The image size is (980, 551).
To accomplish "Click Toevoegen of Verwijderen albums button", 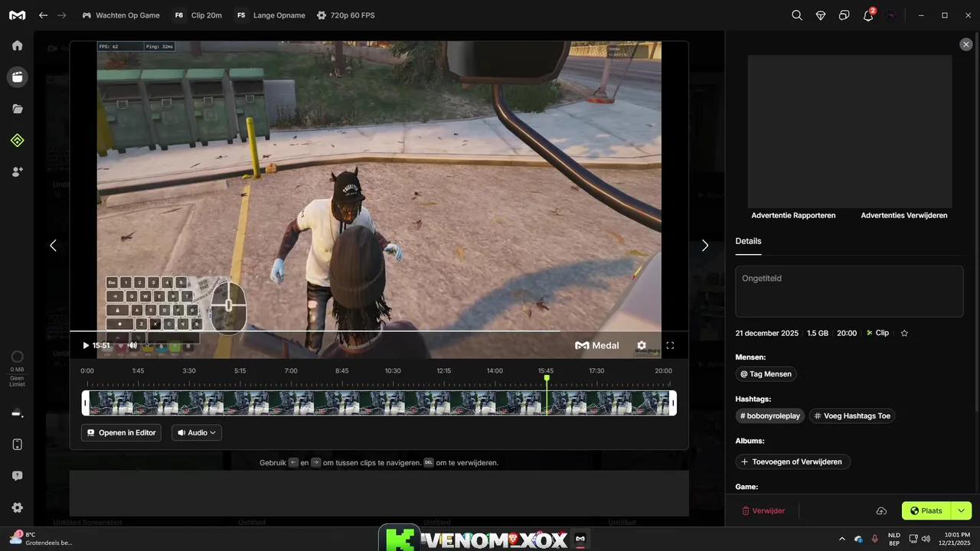I will tap(792, 461).
